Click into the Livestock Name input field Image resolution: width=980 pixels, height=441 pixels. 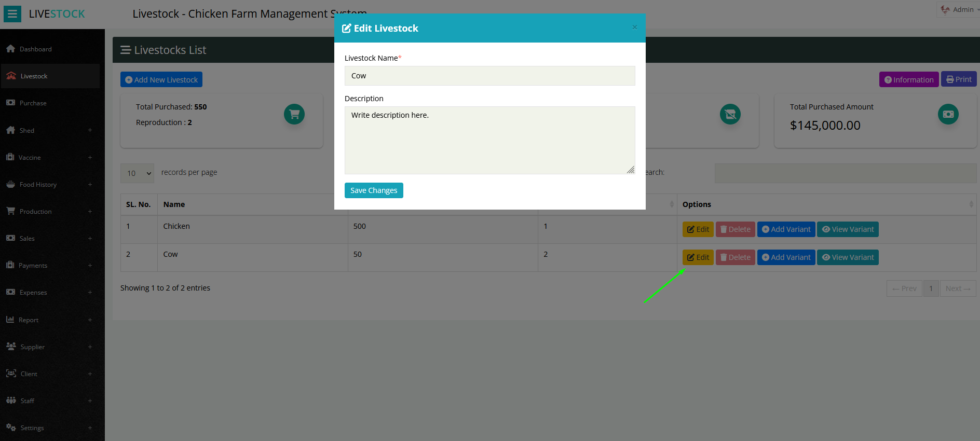(x=489, y=76)
